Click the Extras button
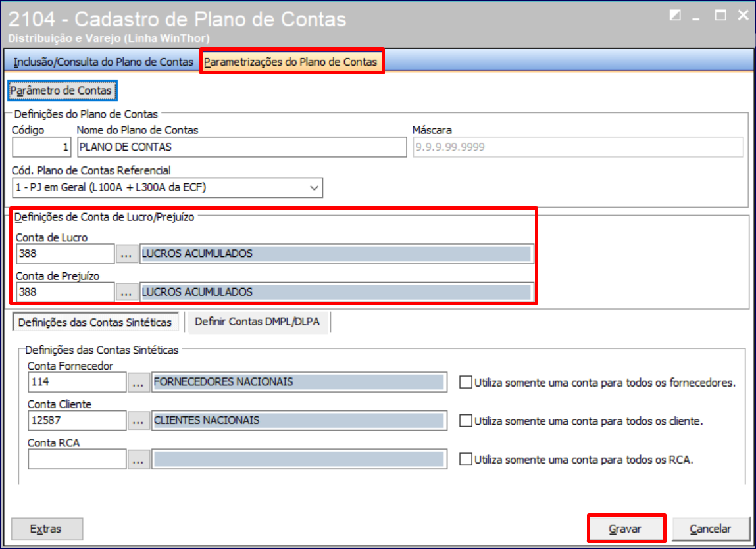Image resolution: width=756 pixels, height=549 pixels. (47, 529)
